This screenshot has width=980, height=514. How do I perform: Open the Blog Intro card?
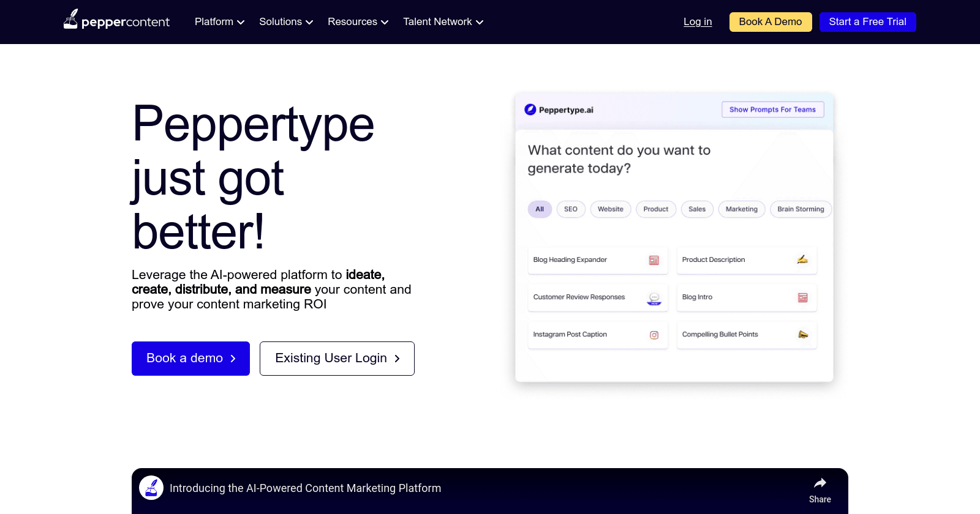(x=747, y=297)
